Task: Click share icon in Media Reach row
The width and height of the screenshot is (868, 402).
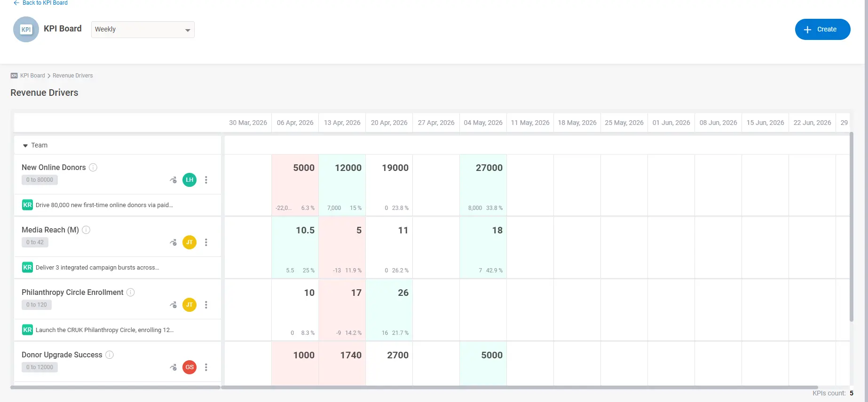Action: (173, 242)
